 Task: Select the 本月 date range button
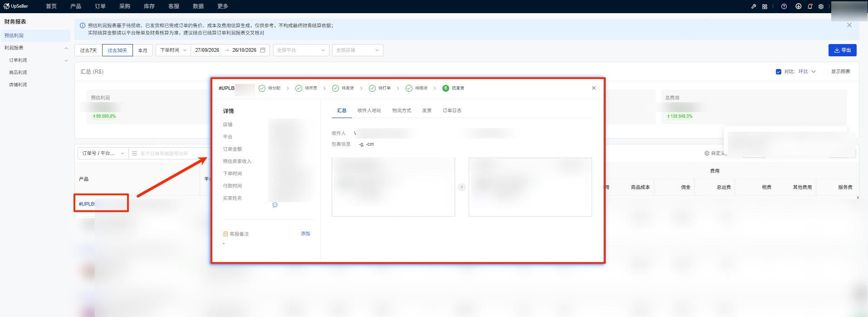[142, 50]
